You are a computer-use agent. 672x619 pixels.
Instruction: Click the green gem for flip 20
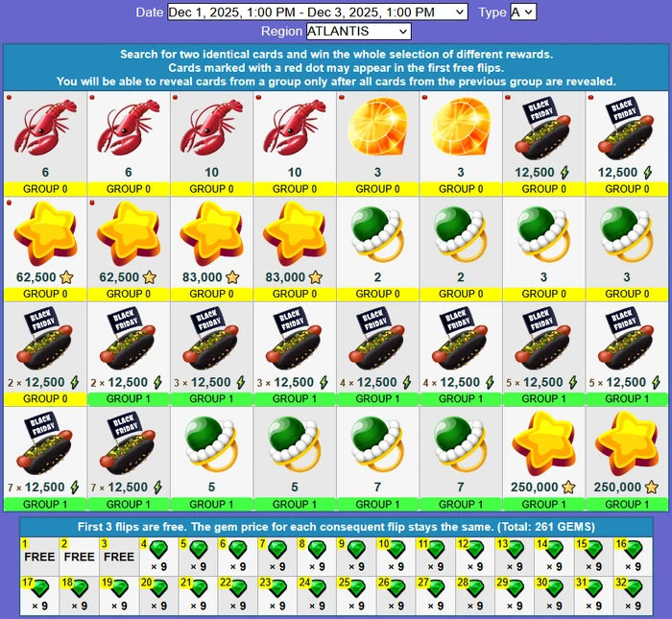pos(159,588)
